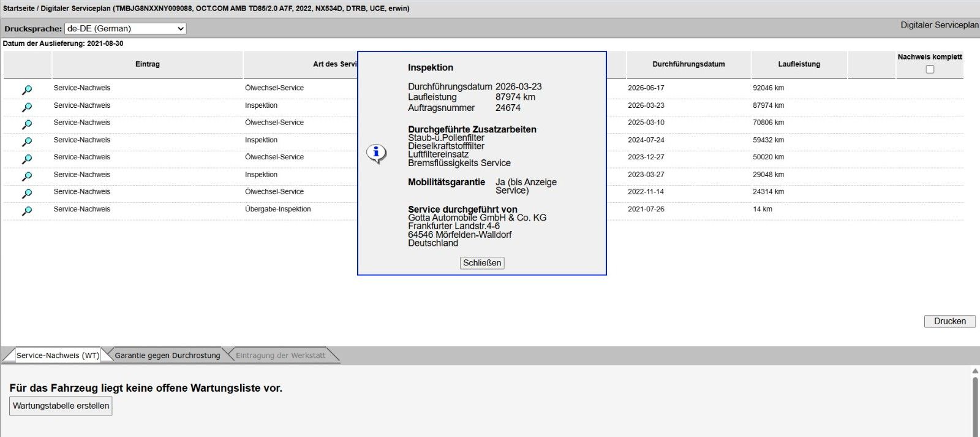Click the 2023-12-27 date cell
This screenshot has height=437, width=980.
pos(646,158)
